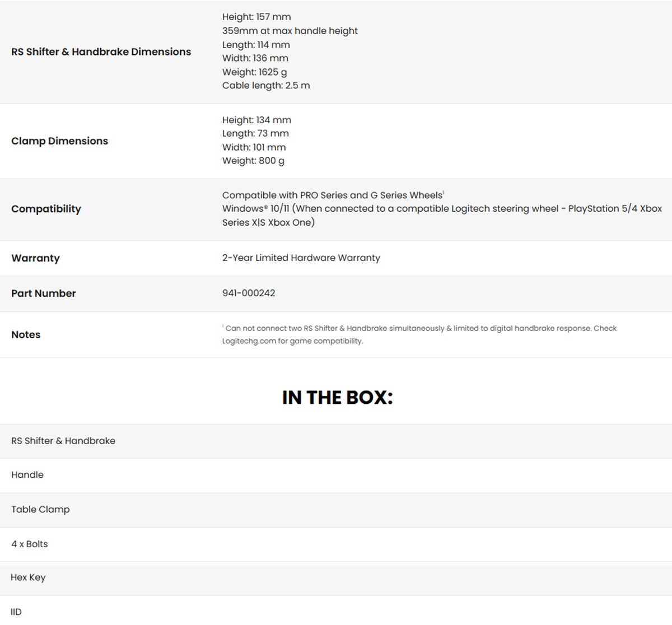Click the Clamp Dimensions row label
The height and width of the screenshot is (625, 672).
tap(59, 141)
